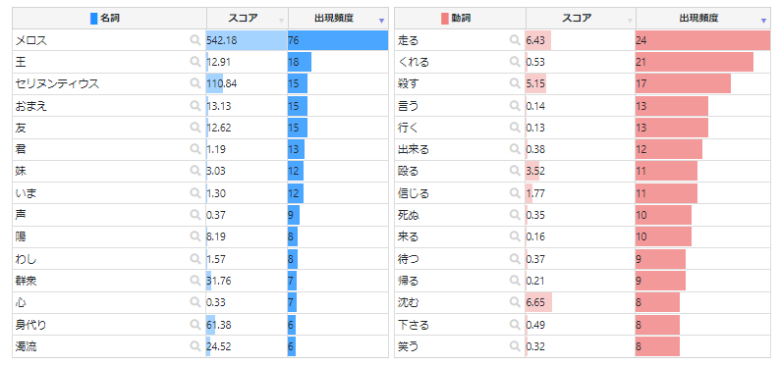Viewport: 780px width, 366px height.
Task: Click the magnifier icon in the 王 row
Action: (195, 62)
